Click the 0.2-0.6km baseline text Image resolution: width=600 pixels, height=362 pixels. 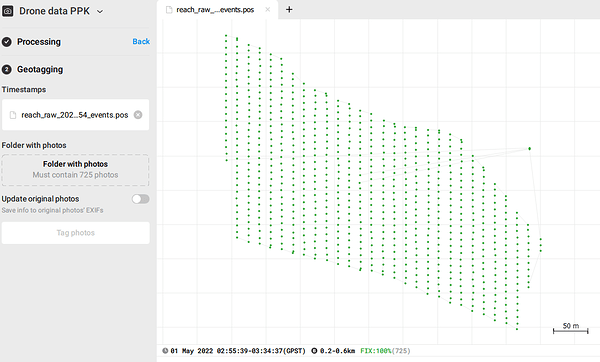click(x=338, y=351)
